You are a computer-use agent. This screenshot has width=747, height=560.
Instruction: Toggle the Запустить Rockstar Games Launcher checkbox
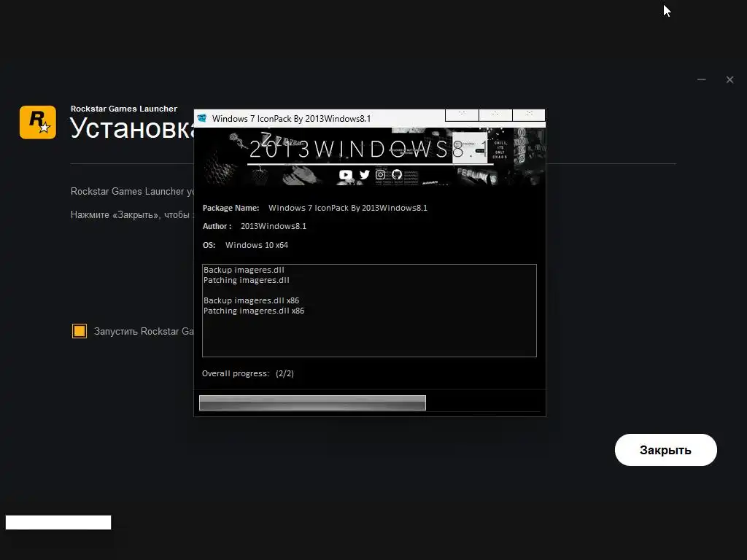coord(80,331)
